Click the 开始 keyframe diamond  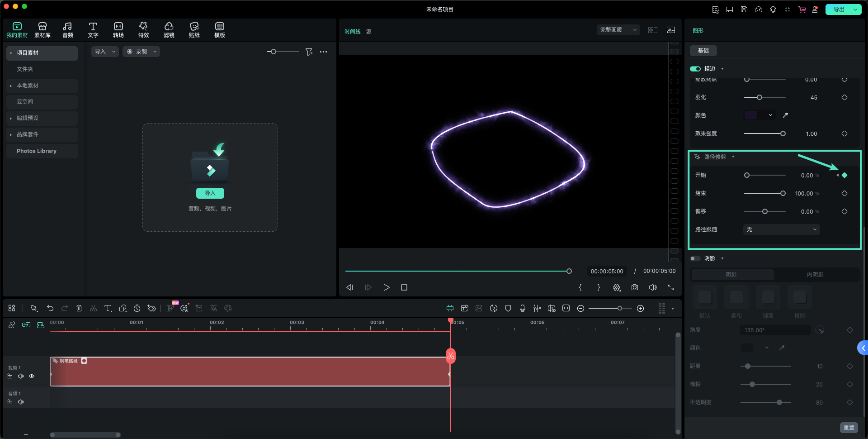844,175
